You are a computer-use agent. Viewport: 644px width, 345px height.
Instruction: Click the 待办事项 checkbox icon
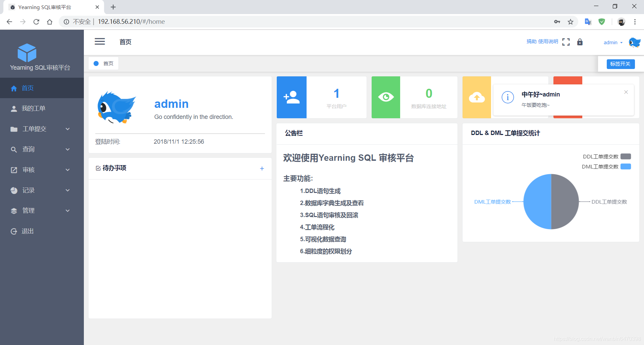(x=98, y=168)
